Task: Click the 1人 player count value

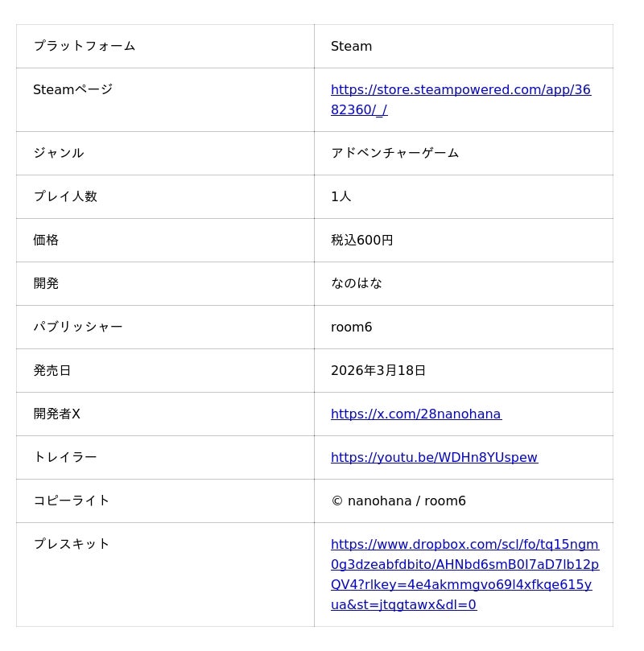Action: coord(341,196)
